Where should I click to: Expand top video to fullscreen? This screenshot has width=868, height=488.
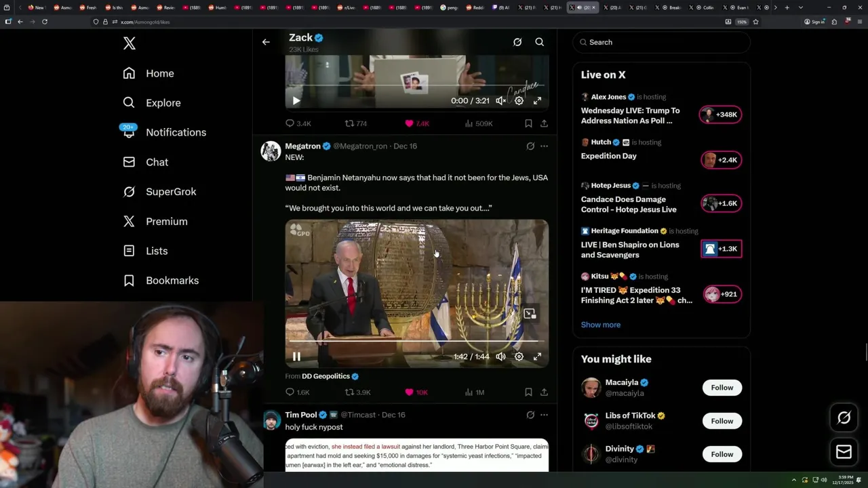[537, 100]
